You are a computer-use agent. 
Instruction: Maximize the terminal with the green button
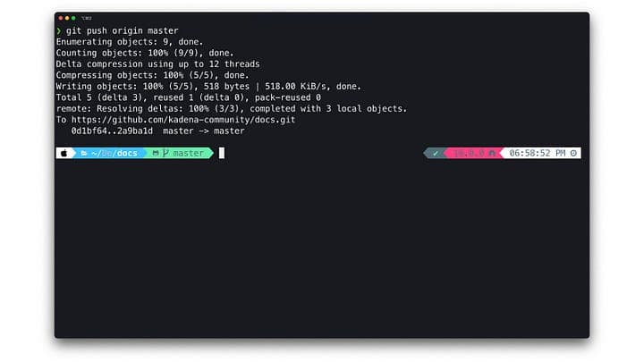click(x=73, y=18)
